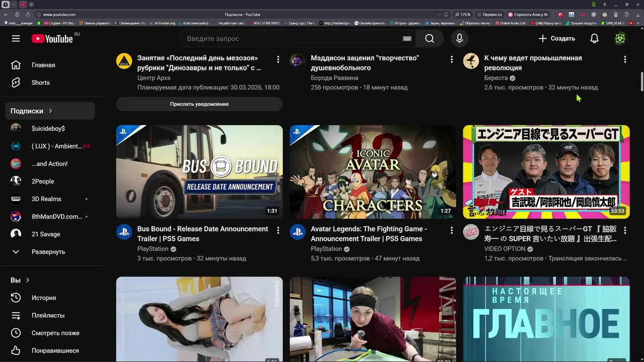Screen dimensions: 644x362
Task: Open the ( LUX ) - Ambient live channel
Action: tap(50, 146)
